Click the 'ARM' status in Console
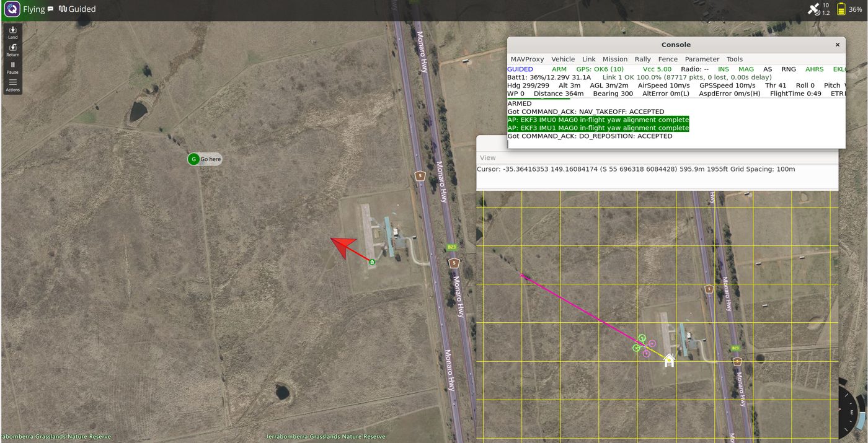This screenshot has width=868, height=443. [x=559, y=69]
